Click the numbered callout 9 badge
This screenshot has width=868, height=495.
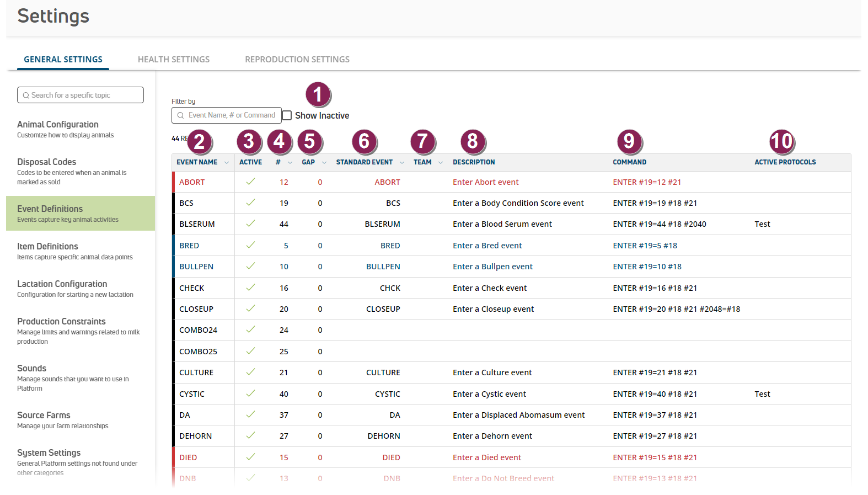pos(629,141)
